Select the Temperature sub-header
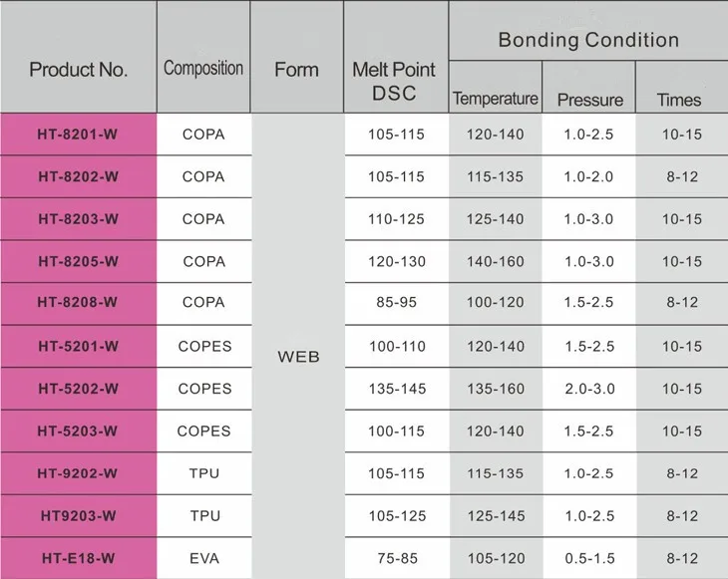The width and height of the screenshot is (728, 579). pos(496,99)
